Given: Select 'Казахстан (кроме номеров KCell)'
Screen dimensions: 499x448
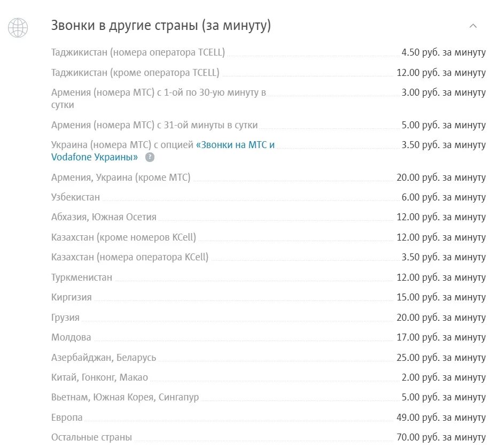Looking at the screenshot, I should pos(123,237).
